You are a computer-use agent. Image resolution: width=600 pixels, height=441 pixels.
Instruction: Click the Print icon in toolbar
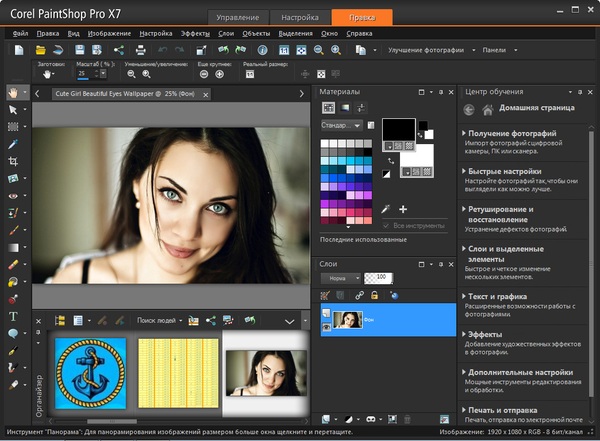click(143, 49)
